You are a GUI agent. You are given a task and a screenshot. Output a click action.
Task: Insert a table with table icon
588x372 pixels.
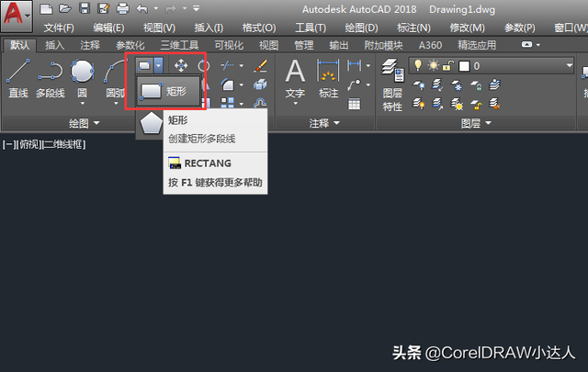coord(354,104)
